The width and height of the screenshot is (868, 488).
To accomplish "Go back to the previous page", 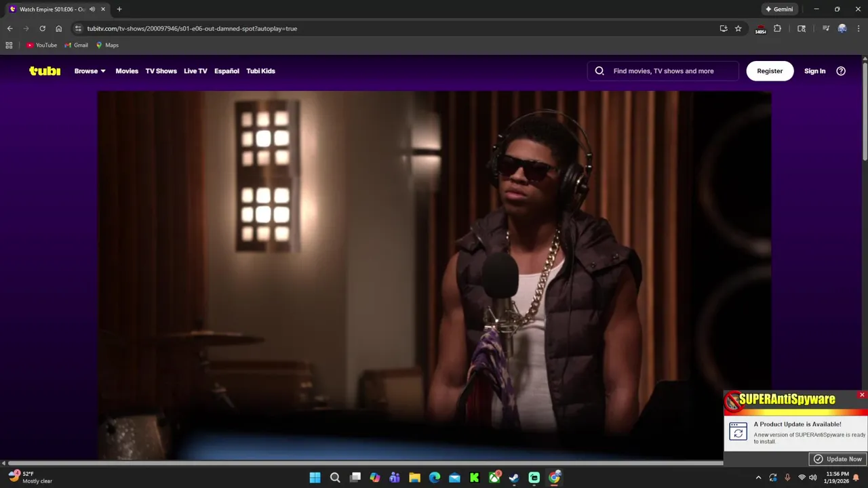I will 9,28.
